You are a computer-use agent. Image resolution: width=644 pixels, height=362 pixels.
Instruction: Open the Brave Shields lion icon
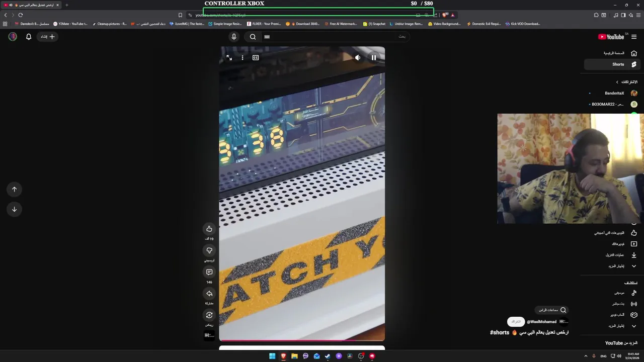pyautogui.click(x=445, y=15)
